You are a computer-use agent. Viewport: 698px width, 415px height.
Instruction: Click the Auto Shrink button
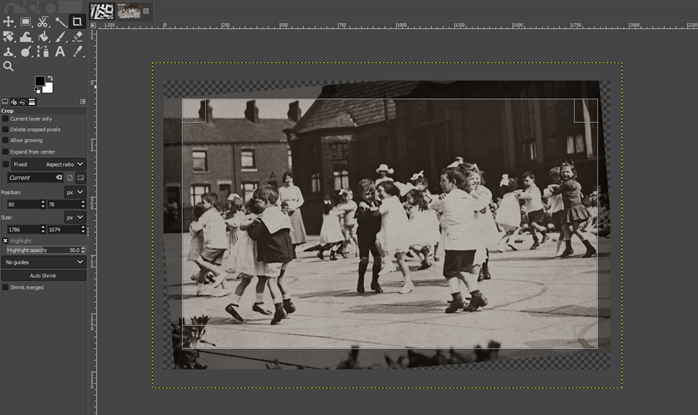[43, 276]
